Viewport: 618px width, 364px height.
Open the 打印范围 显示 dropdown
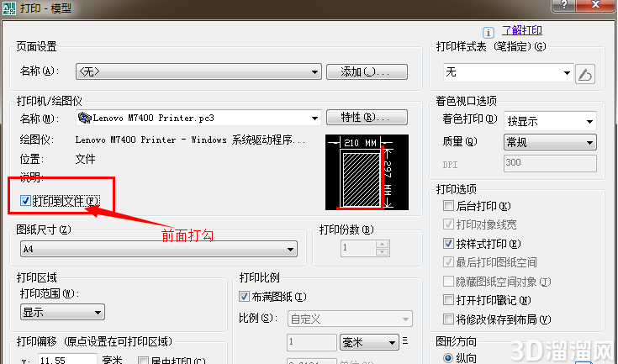point(62,312)
